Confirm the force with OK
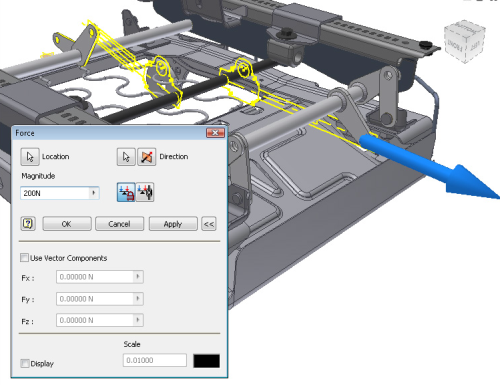 tap(67, 224)
